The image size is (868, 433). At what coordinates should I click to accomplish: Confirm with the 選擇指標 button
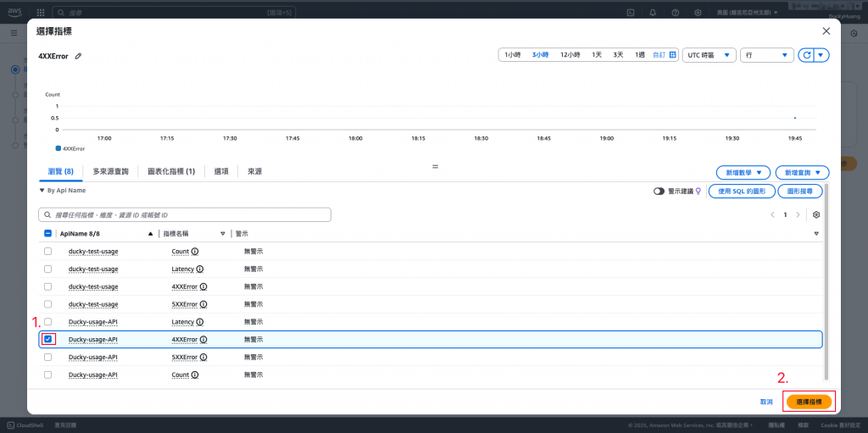(809, 402)
